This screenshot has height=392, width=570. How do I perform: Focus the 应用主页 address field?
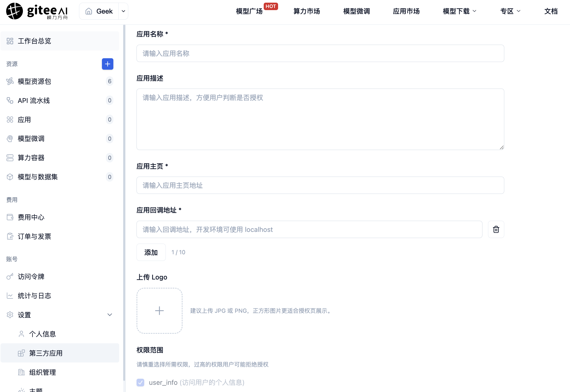(320, 185)
